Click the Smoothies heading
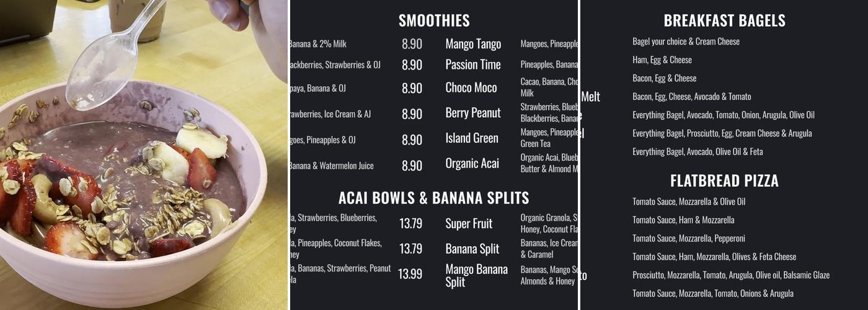This screenshot has width=868, height=310. [x=434, y=20]
